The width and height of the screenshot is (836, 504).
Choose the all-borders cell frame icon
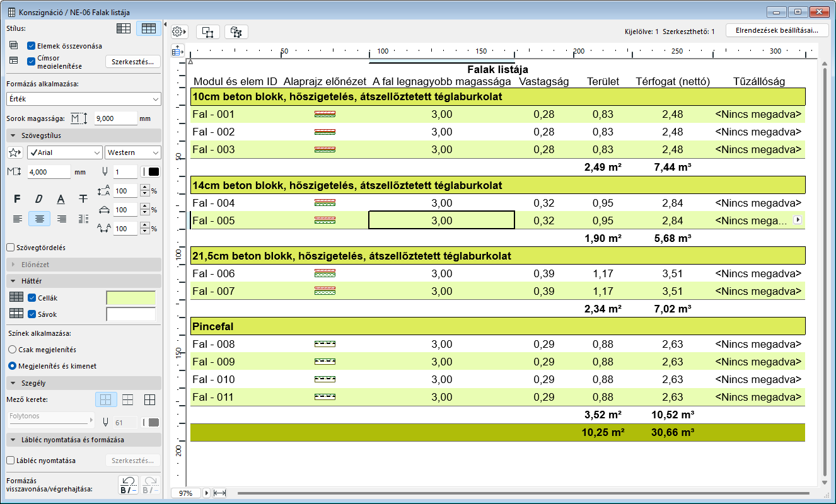(x=149, y=399)
